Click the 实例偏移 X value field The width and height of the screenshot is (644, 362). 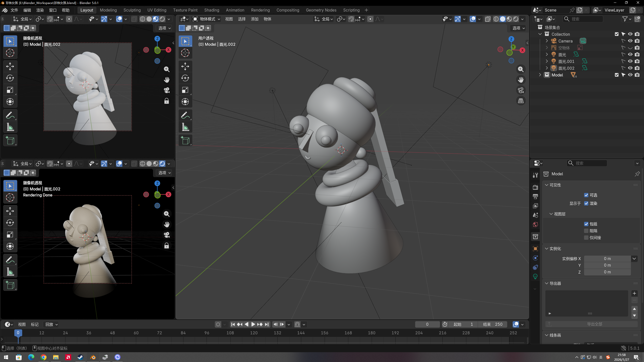pos(607,259)
